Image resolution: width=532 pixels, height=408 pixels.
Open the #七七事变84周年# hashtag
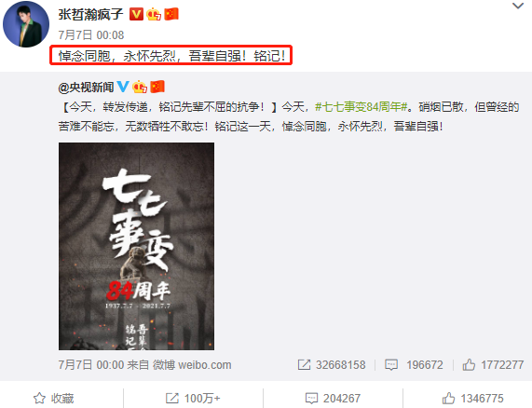pos(361,107)
